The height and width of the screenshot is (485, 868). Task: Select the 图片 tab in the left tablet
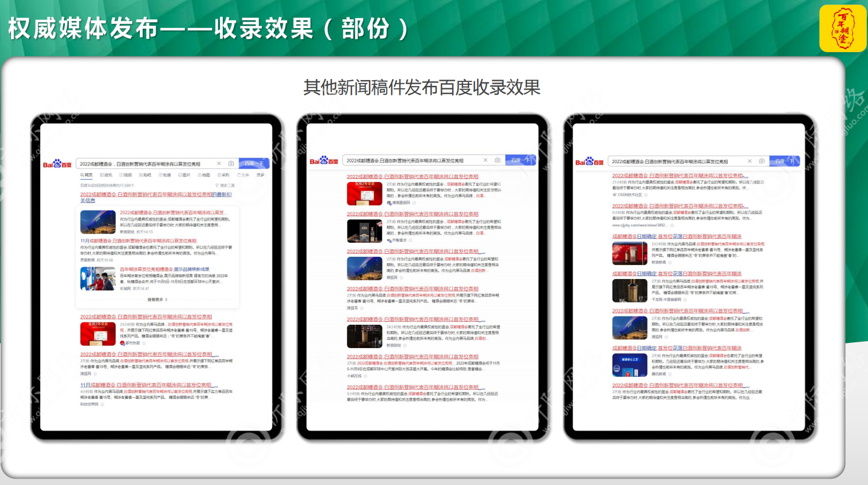pos(184,175)
